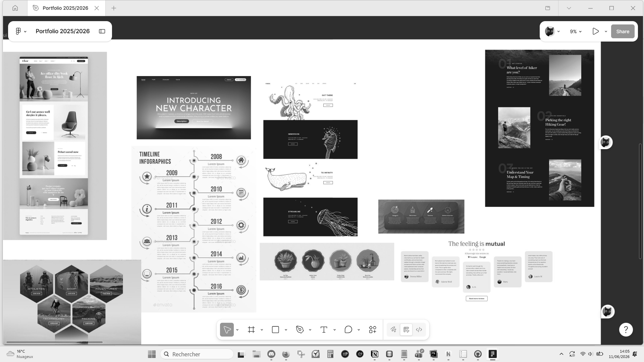Click the Home icon in tab bar
This screenshot has width=644, height=362.
[15, 8]
